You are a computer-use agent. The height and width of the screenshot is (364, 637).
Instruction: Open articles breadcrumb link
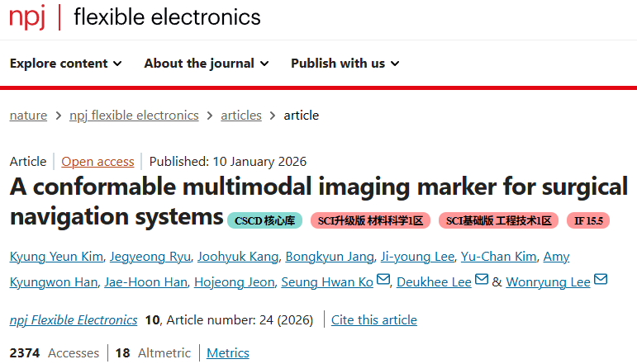pos(241,116)
